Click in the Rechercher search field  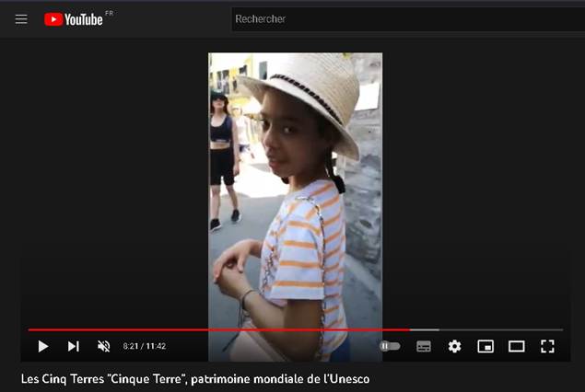point(405,19)
